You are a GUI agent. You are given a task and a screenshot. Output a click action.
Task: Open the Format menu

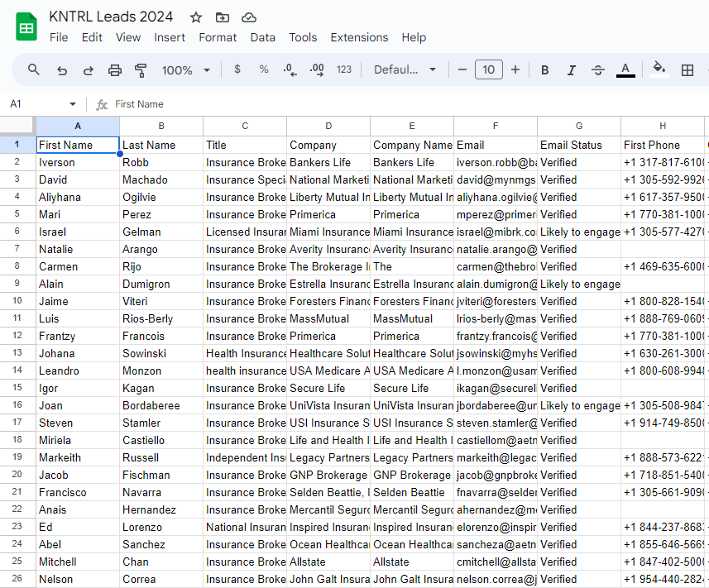(x=218, y=37)
